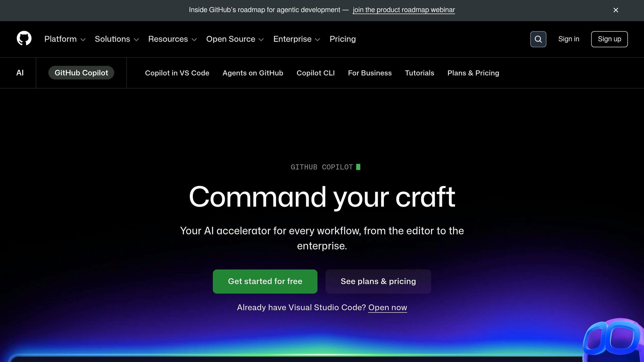Click See plans & pricing button
644x362 pixels.
tap(378, 282)
